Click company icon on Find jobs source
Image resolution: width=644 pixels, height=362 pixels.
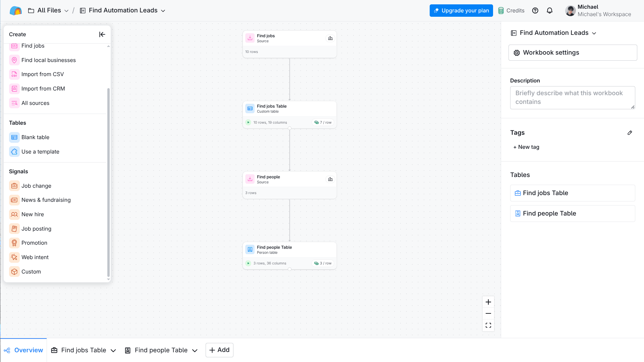point(330,38)
